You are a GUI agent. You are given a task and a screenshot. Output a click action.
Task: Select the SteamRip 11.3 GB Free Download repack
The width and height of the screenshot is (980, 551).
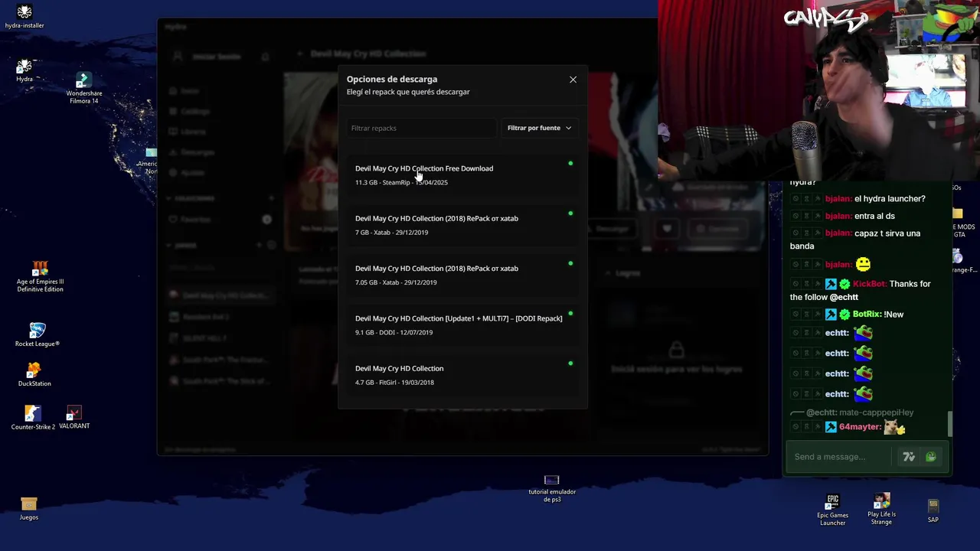[462, 175]
